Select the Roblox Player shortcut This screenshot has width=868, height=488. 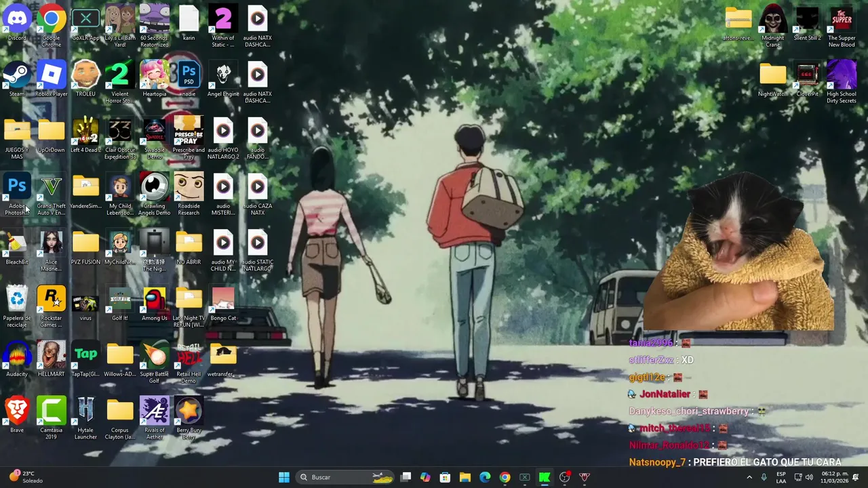52,79
